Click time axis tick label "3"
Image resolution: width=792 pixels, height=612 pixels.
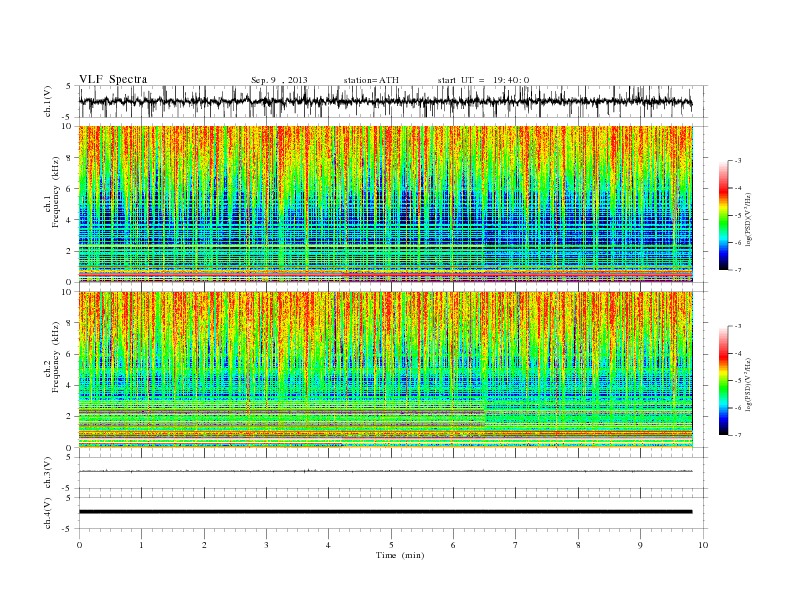(x=266, y=545)
